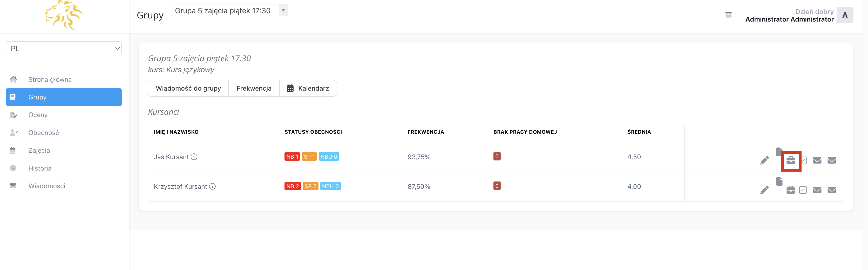
Task: Click the archive box icon in header
Action: point(728,15)
